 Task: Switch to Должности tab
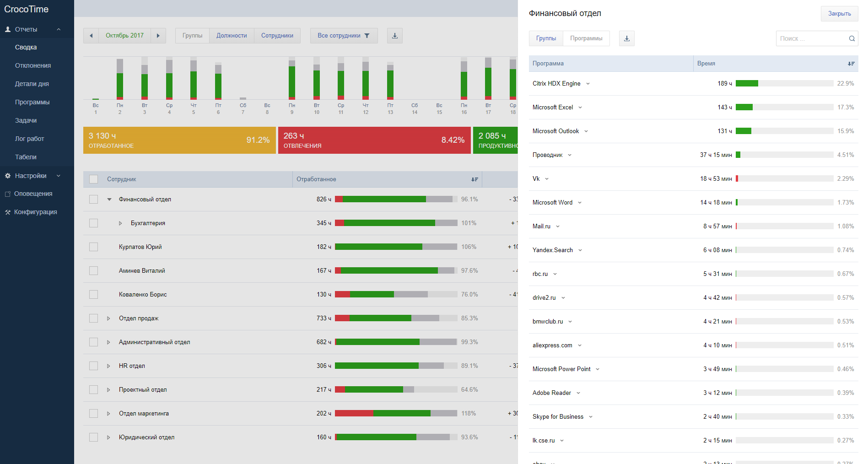(x=232, y=36)
